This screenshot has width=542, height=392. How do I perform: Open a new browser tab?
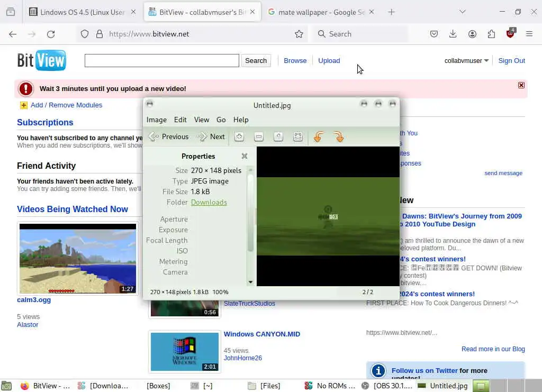coord(391,12)
